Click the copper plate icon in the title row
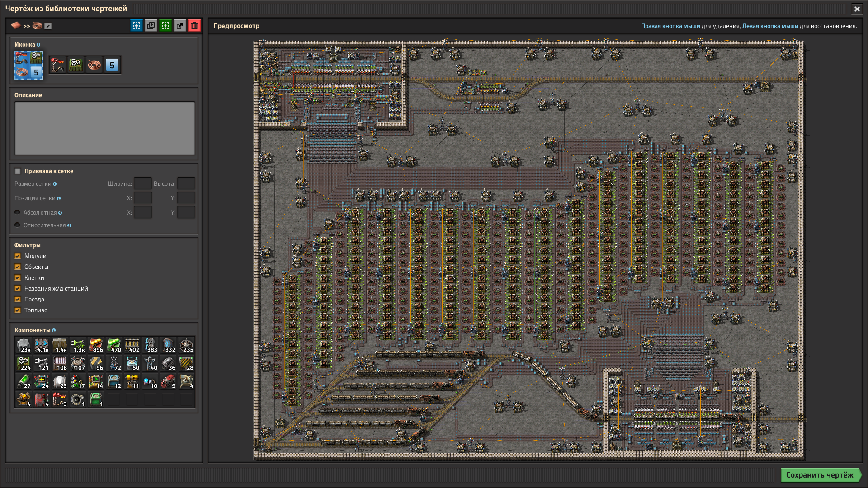Viewport: 868px width, 488px height. (16, 25)
